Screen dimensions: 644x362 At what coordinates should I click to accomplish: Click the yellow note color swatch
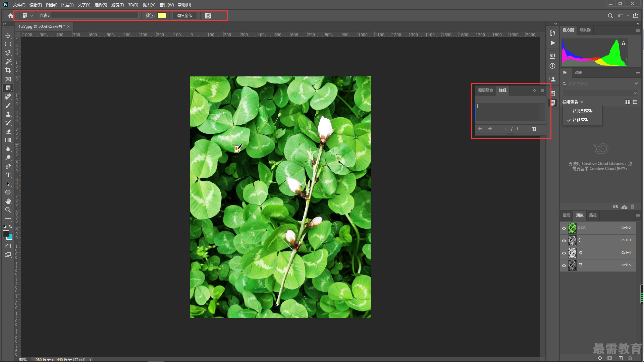[x=162, y=15]
